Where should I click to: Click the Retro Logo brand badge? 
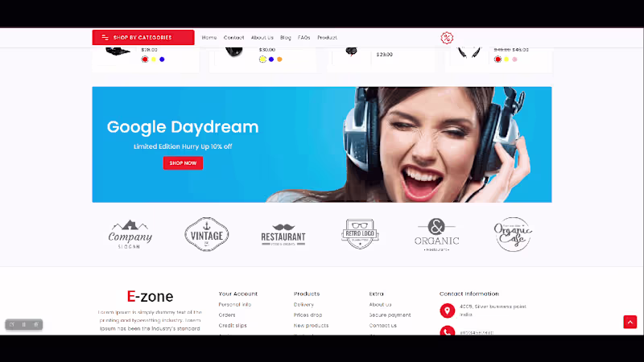(x=360, y=234)
